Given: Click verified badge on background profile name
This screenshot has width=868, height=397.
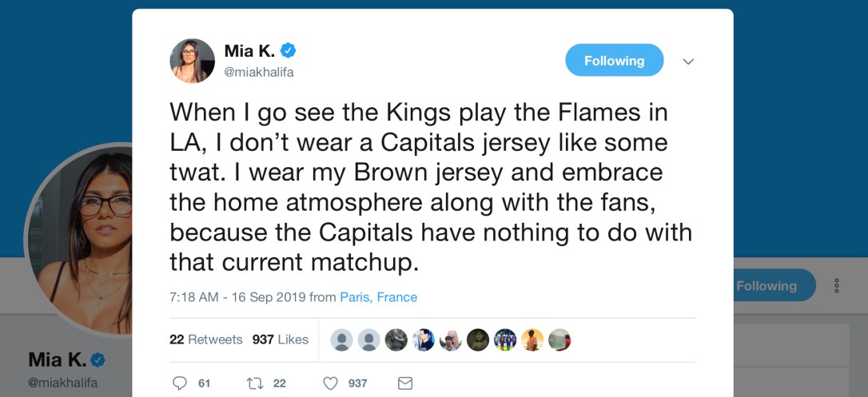Looking at the screenshot, I should tap(98, 359).
